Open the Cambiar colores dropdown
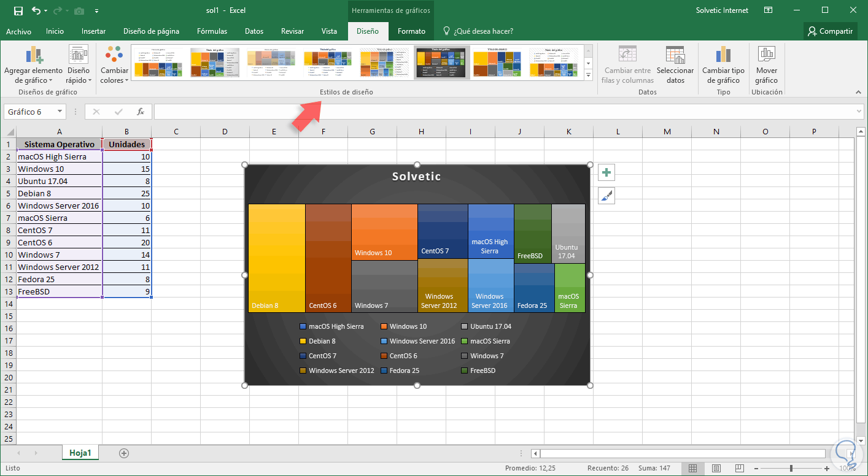Viewport: 868px width, 476px height. click(x=114, y=65)
